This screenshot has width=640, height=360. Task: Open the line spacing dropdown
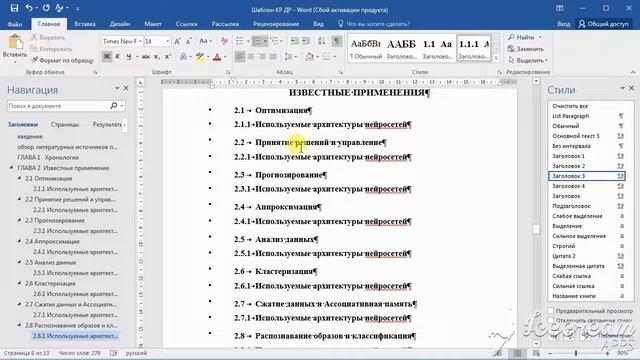click(x=290, y=57)
